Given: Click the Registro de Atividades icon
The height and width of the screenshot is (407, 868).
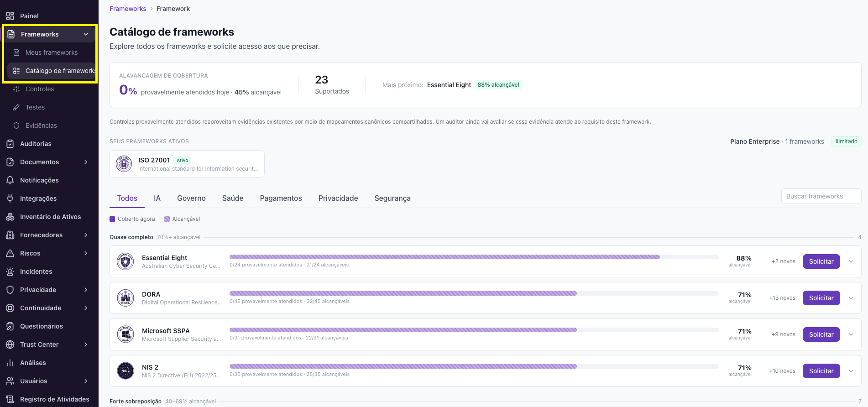Looking at the screenshot, I should [x=10, y=399].
